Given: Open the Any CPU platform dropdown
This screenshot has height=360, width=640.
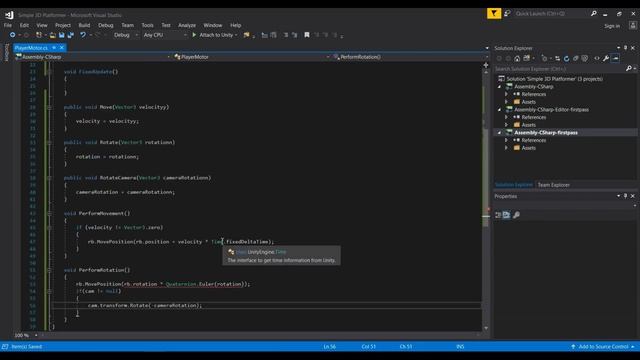Looking at the screenshot, I should (164, 35).
